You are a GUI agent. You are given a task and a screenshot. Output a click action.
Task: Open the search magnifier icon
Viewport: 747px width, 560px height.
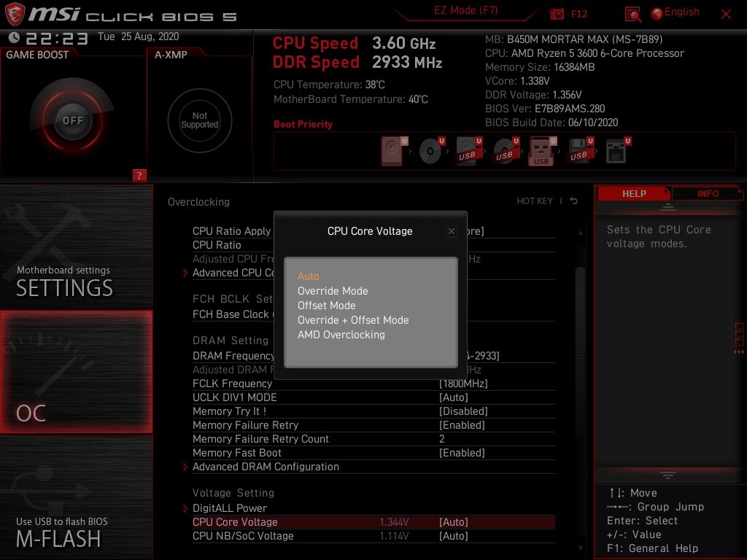tap(632, 15)
